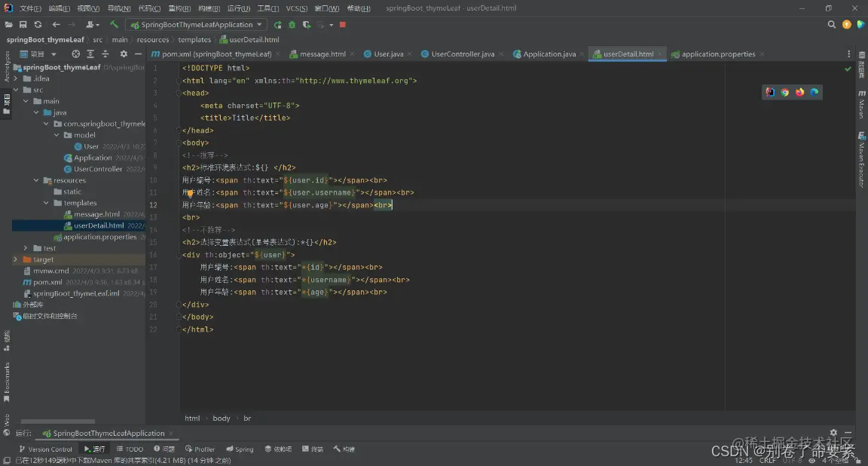Collapse the model package

pyautogui.click(x=57, y=135)
